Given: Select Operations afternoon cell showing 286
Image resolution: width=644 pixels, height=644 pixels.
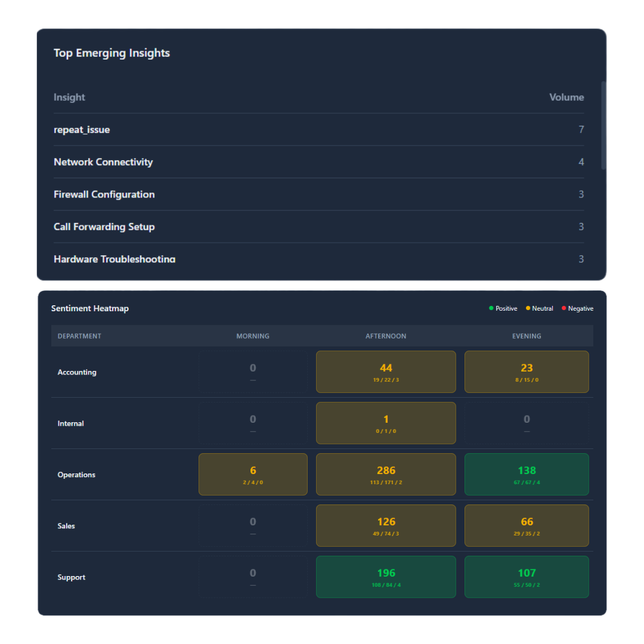Looking at the screenshot, I should point(386,475).
